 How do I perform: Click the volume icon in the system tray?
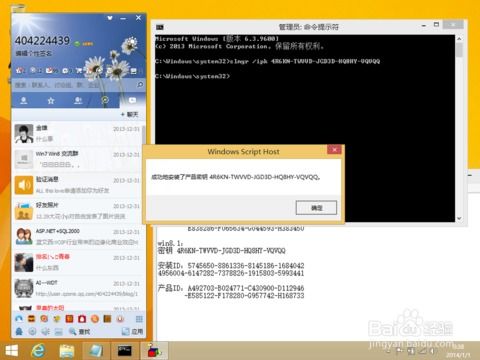(x=432, y=351)
